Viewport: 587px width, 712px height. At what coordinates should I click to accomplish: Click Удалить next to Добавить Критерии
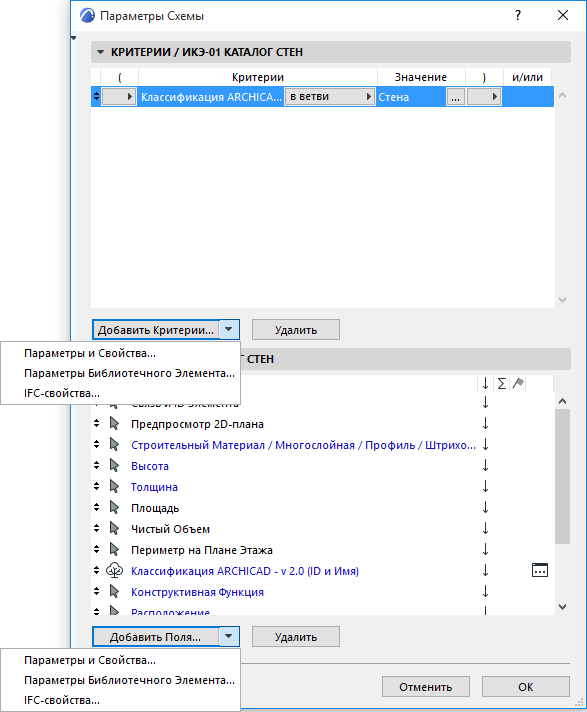(296, 330)
